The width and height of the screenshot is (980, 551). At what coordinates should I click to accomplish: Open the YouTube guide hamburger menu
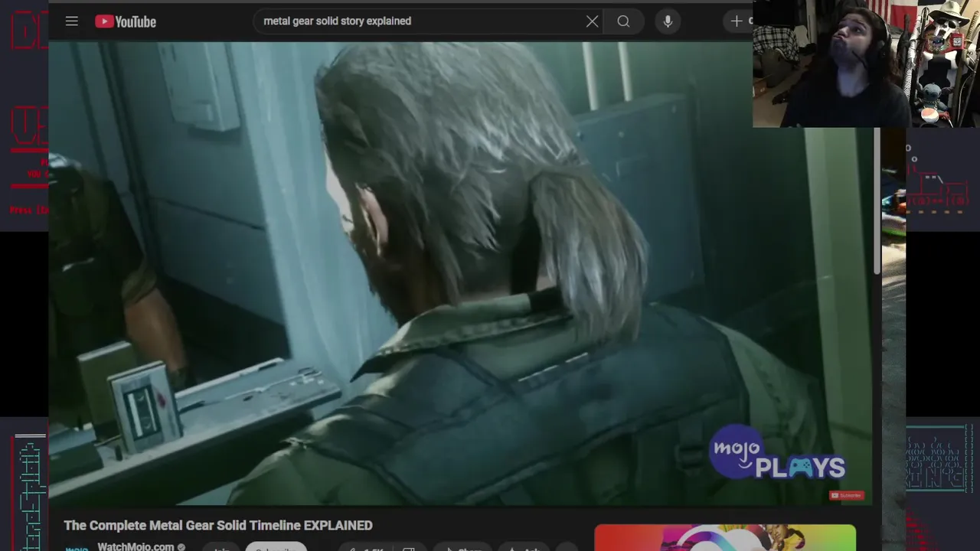click(72, 21)
